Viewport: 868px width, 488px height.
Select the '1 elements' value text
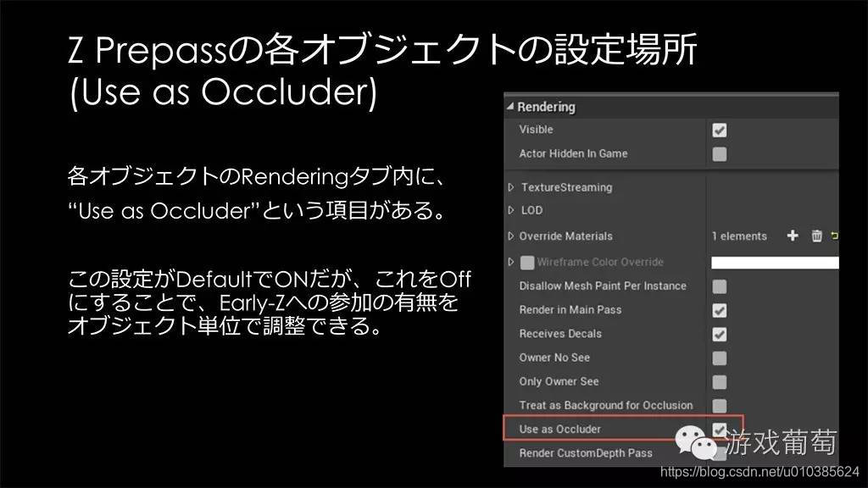pos(739,236)
